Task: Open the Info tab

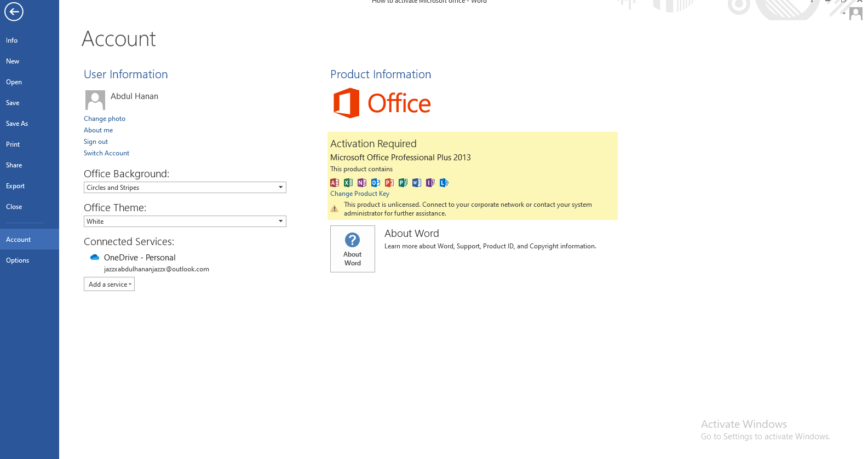Action: [x=30, y=40]
